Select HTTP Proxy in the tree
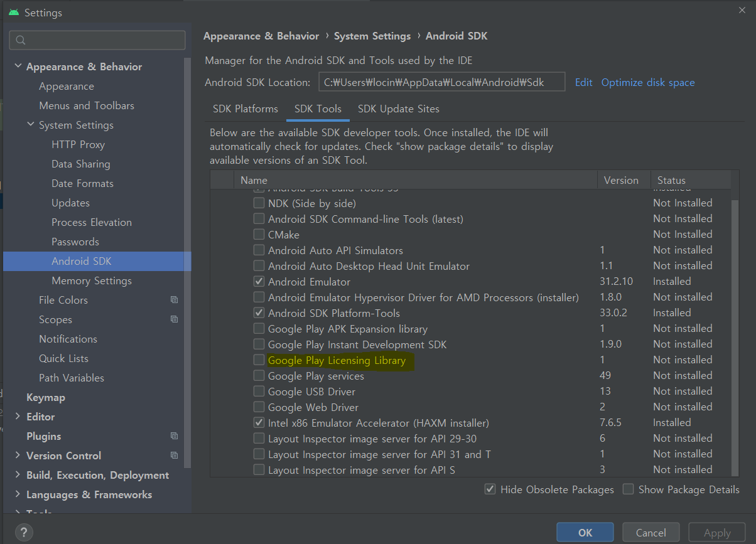 click(x=78, y=144)
